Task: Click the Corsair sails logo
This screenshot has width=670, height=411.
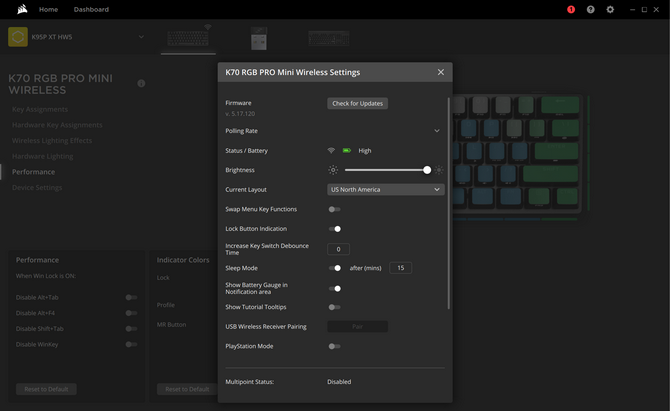Action: pyautogui.click(x=22, y=9)
